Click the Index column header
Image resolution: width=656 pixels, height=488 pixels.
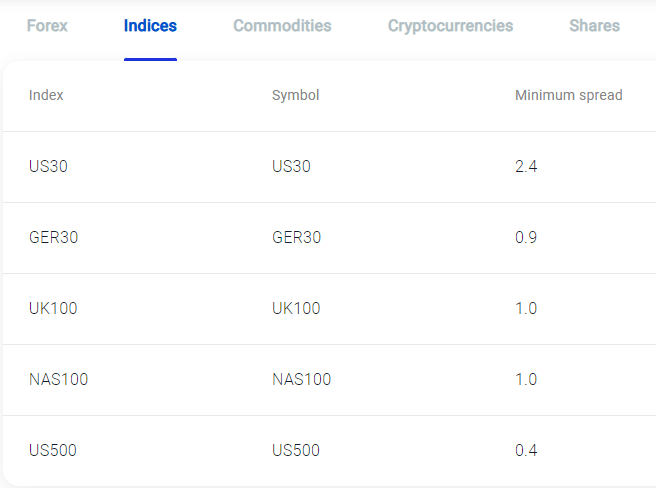tap(46, 95)
